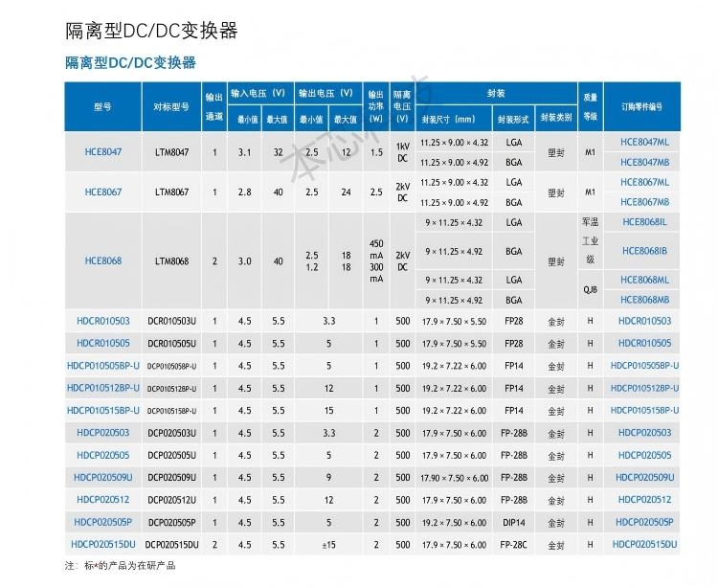Image resolution: width=718 pixels, height=588 pixels.
Task: Click the HCE8068IL ordering code
Action: (x=644, y=221)
